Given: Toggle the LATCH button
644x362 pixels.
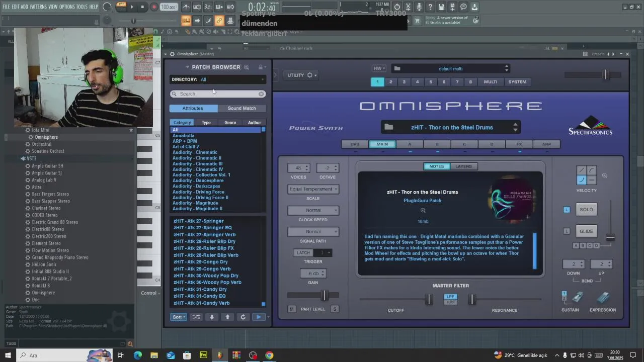Looking at the screenshot, I should (303, 253).
